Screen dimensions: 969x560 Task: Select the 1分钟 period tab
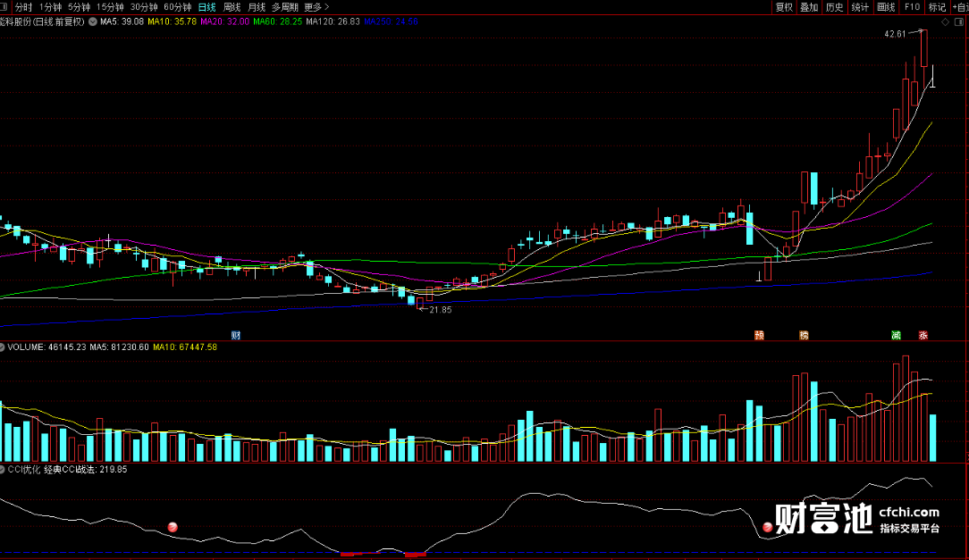tap(50, 7)
